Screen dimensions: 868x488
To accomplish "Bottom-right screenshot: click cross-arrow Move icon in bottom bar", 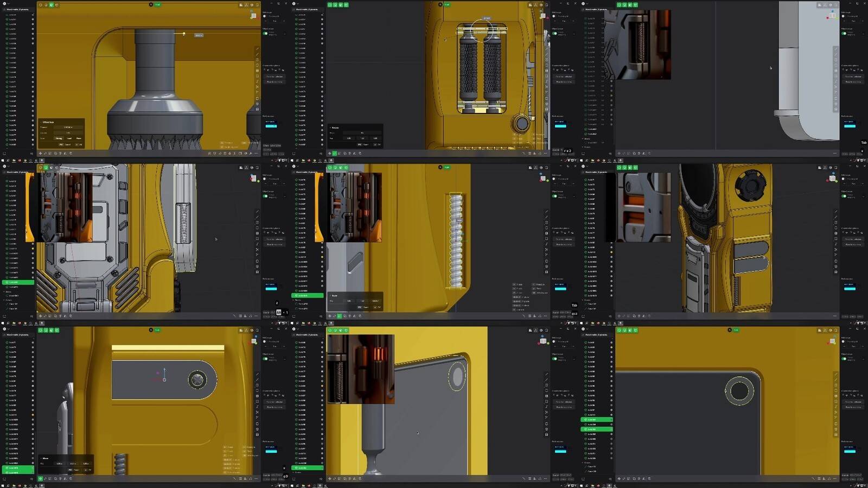I will pyautogui.click(x=619, y=479).
